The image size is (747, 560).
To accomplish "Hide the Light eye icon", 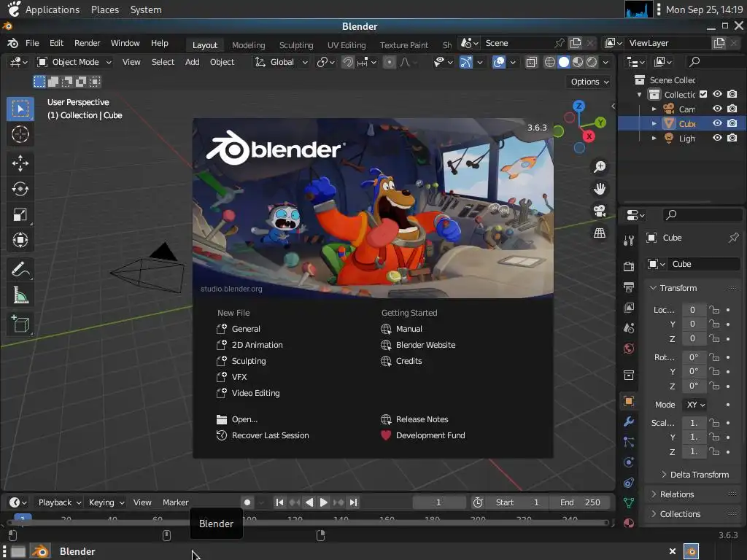I will pos(717,138).
